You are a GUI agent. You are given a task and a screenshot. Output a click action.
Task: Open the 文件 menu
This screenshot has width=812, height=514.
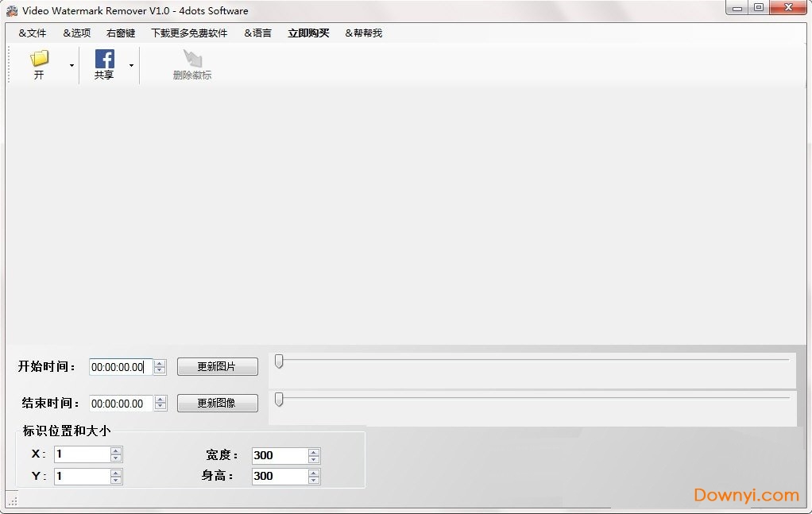tap(32, 33)
